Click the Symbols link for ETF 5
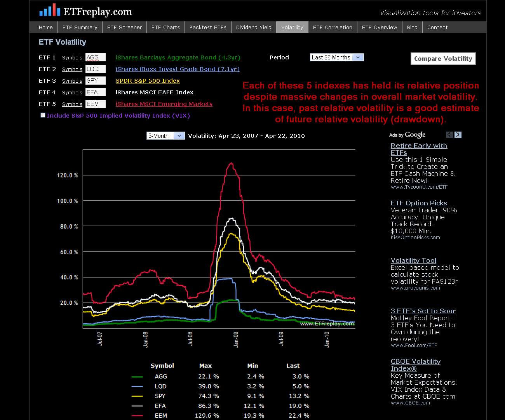The image size is (505, 420). pos(72,104)
